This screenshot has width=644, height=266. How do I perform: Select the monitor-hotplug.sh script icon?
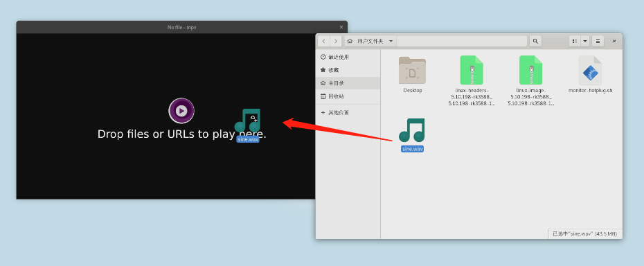tap(590, 70)
